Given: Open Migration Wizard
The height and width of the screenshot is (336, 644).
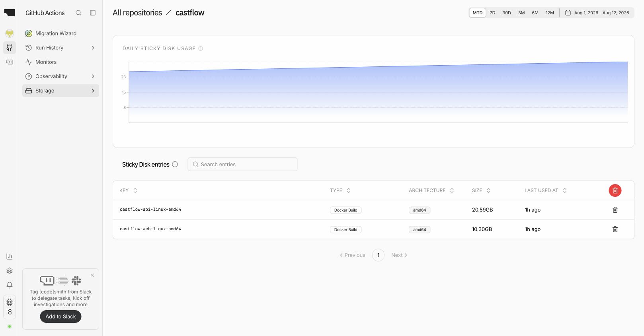Looking at the screenshot, I should pos(60,33).
